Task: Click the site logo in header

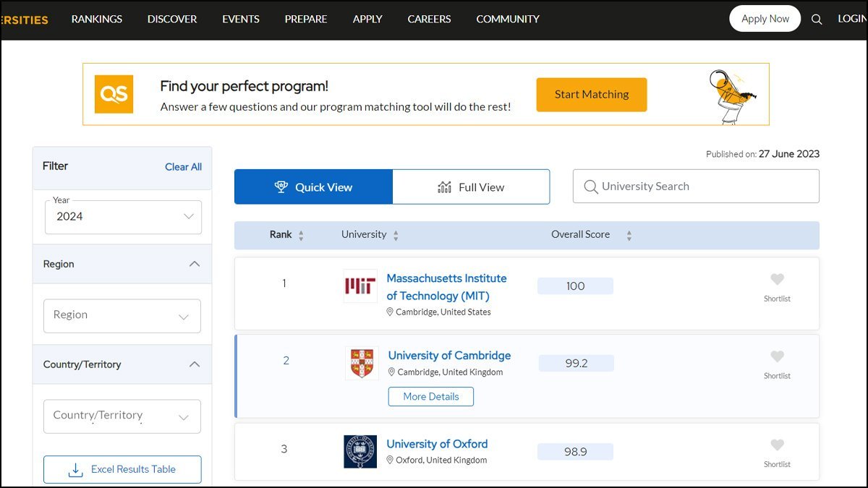Action: [x=24, y=20]
